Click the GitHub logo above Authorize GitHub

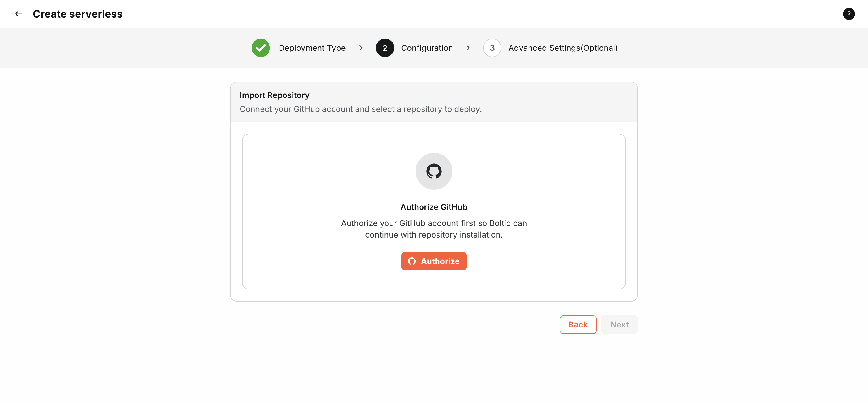pos(434,171)
